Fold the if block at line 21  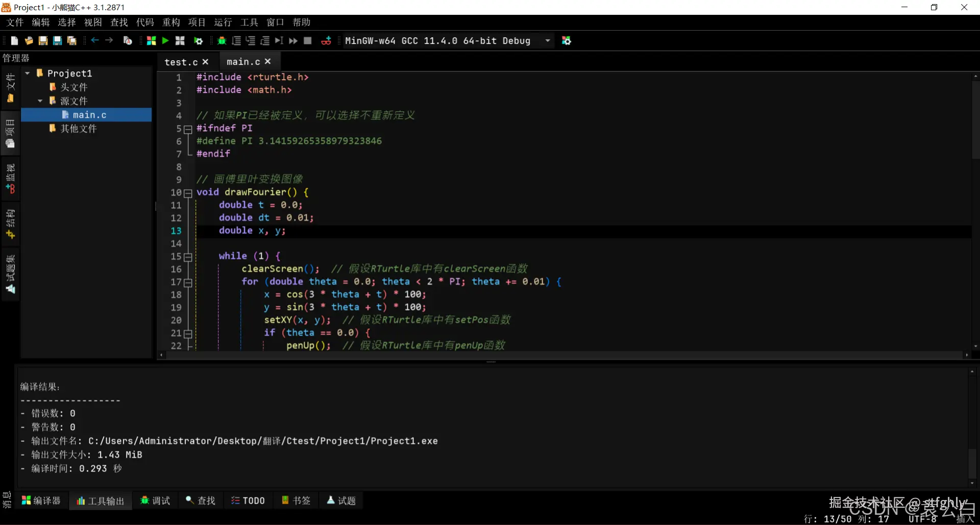188,334
